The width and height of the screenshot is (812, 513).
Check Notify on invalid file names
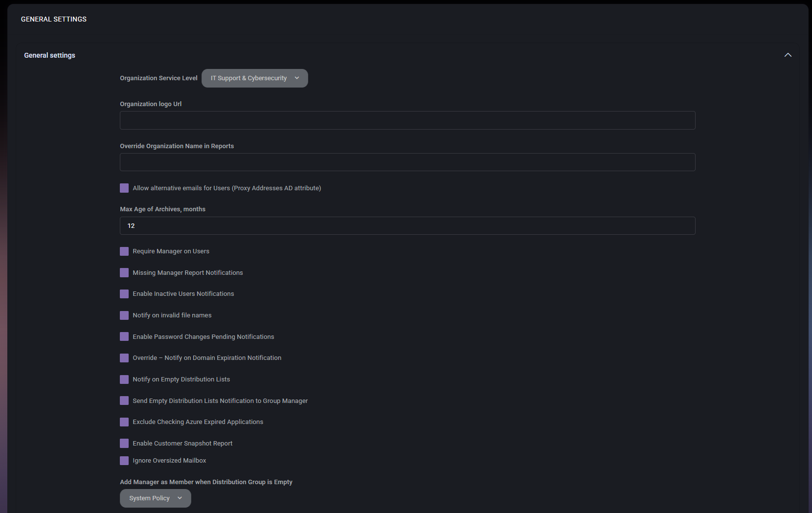point(124,315)
